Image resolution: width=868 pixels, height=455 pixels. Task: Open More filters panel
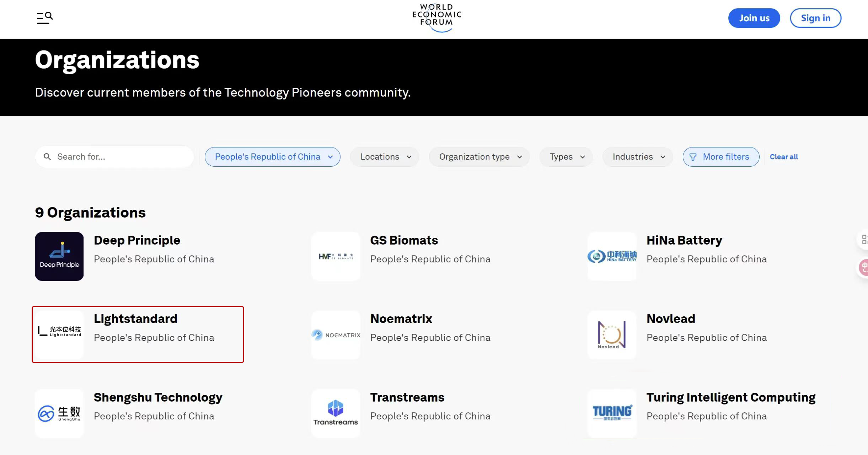coord(721,157)
